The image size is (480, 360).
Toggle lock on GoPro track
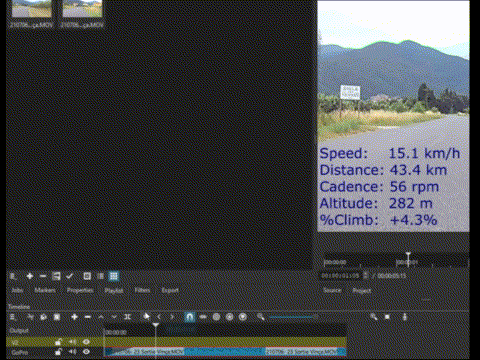(58, 352)
